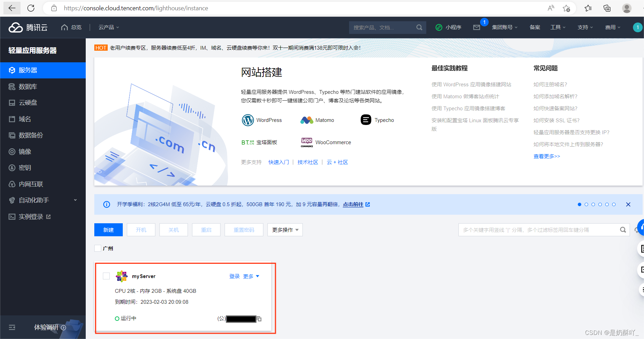Click the WooCommerce logo
Image resolution: width=644 pixels, height=339 pixels.
[307, 142]
